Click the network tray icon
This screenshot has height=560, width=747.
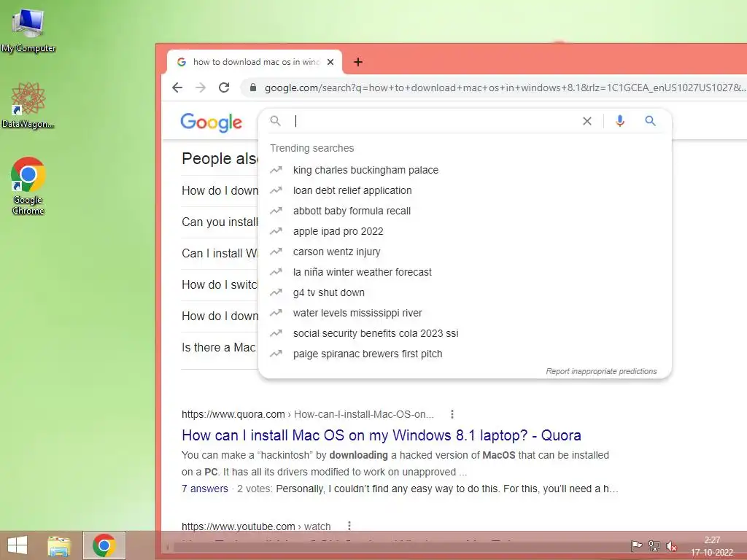[x=654, y=545]
